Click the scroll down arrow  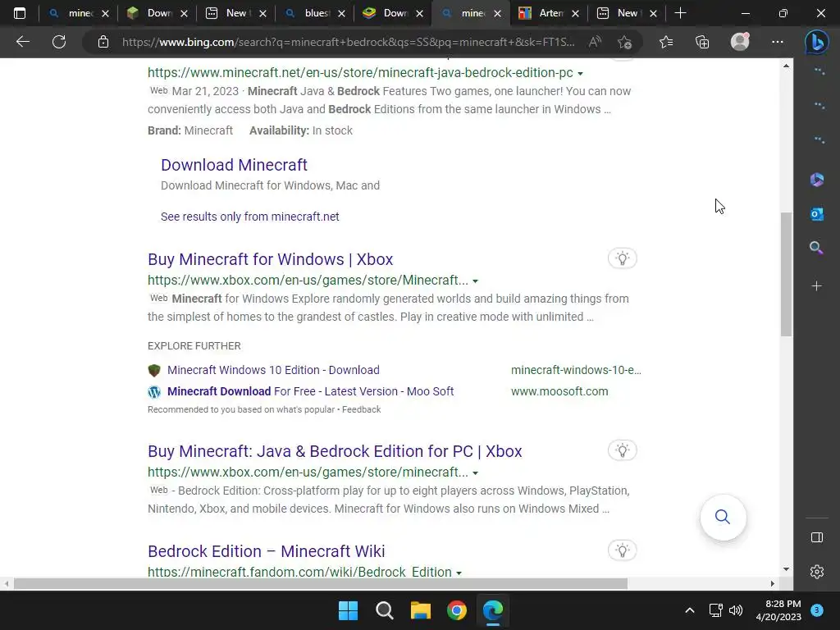point(786,569)
